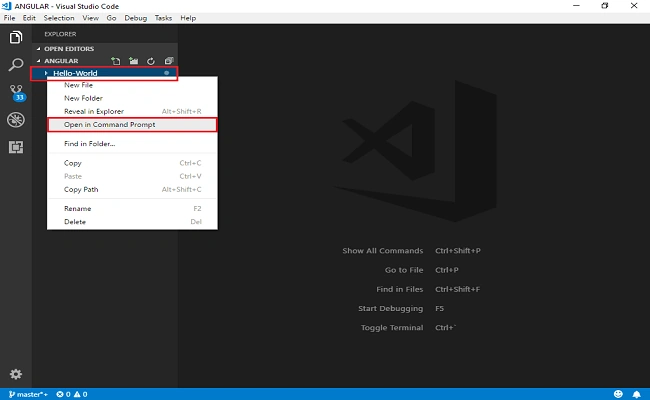Select Open in Command Prompt entry

click(x=132, y=125)
